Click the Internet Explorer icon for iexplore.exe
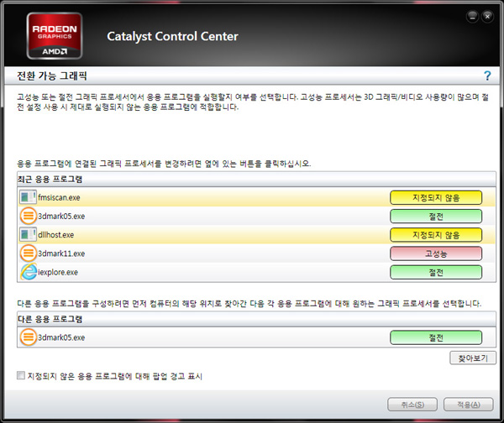The width and height of the screenshot is (504, 423). [x=29, y=272]
